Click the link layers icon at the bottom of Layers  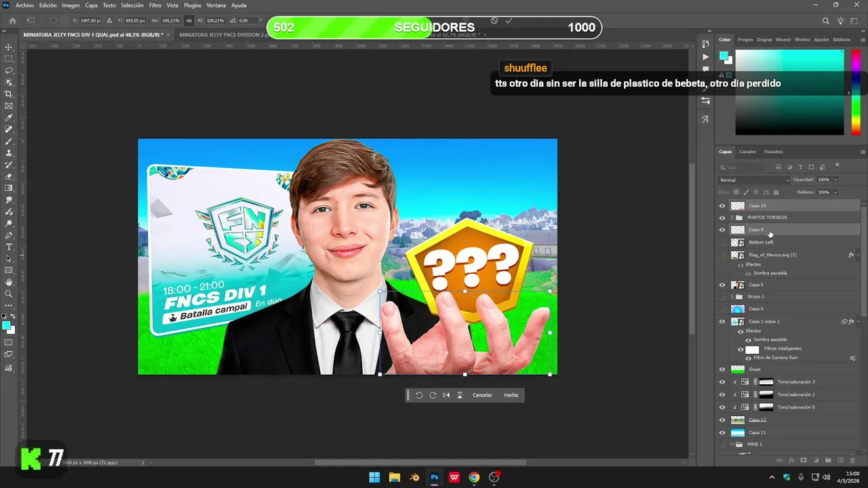tap(779, 460)
